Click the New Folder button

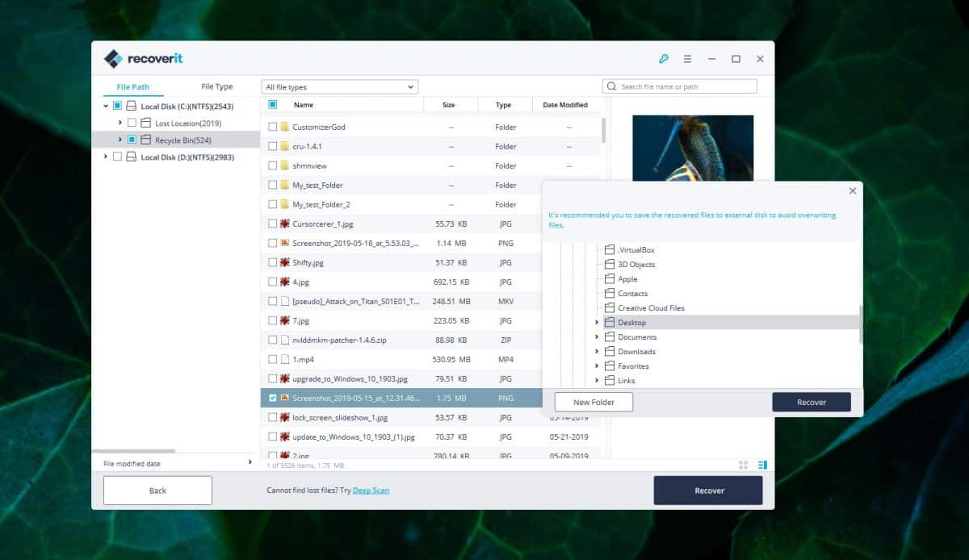[x=593, y=401]
